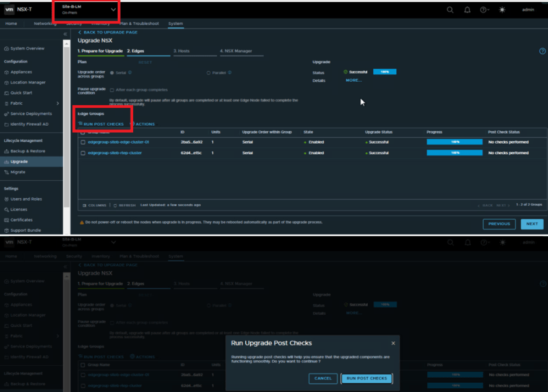Open the System tab in top navigation

click(175, 24)
